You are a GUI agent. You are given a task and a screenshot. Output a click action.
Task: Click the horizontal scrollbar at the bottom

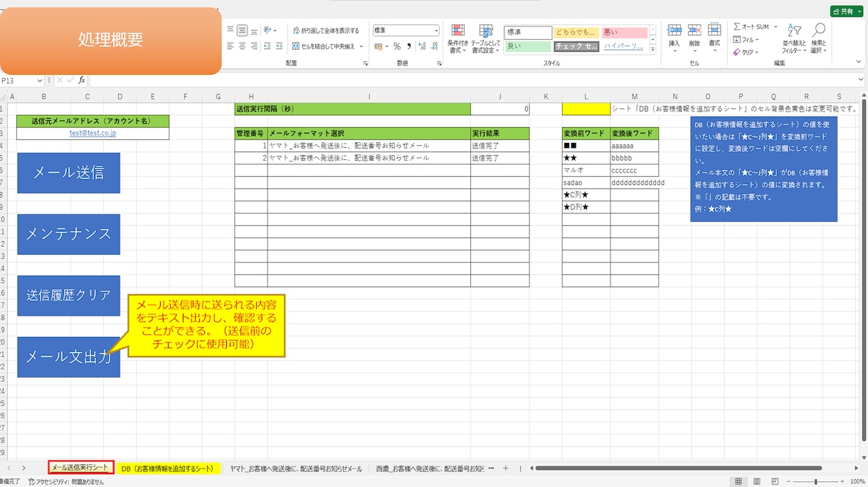click(x=679, y=469)
